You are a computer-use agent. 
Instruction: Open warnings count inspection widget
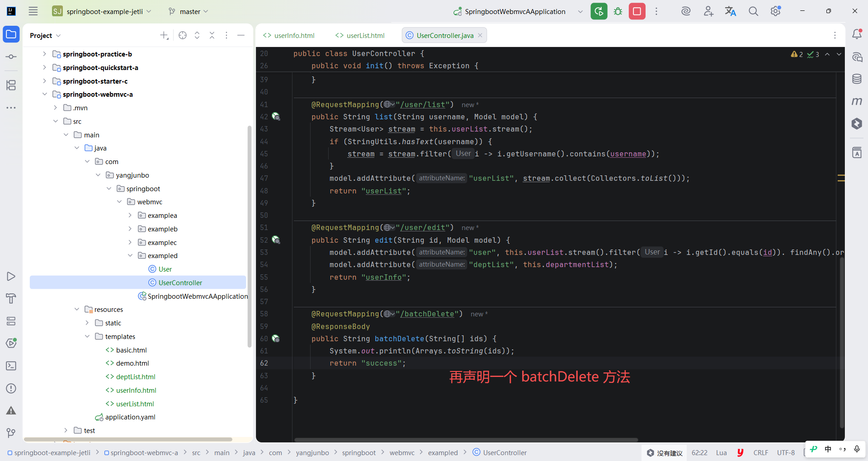797,54
